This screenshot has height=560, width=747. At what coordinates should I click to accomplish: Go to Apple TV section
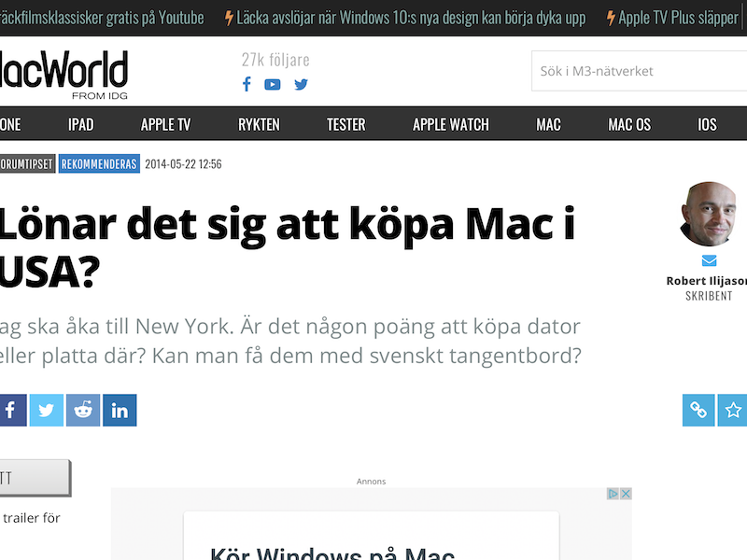(x=166, y=125)
